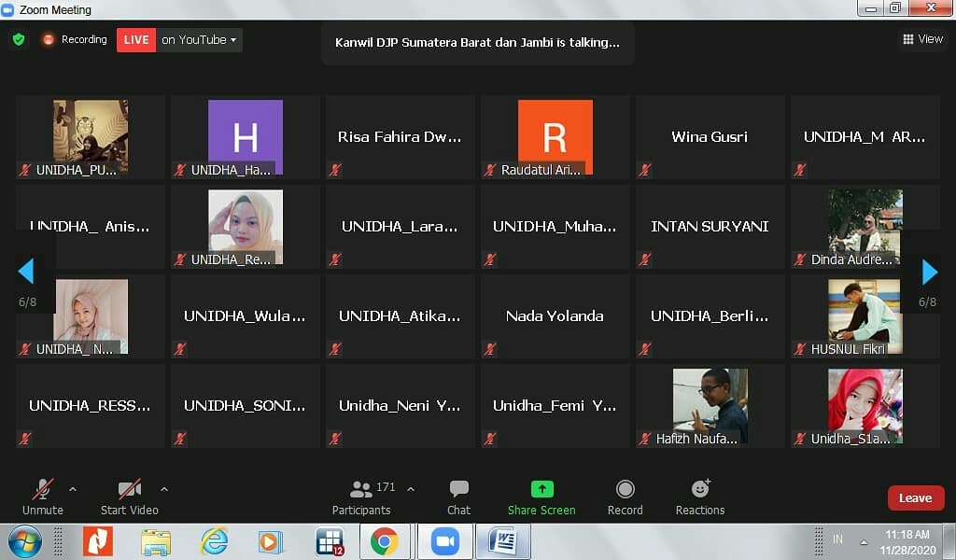956x560 pixels.
Task: Expand the chevron next to Participants count
Action: coord(411,489)
